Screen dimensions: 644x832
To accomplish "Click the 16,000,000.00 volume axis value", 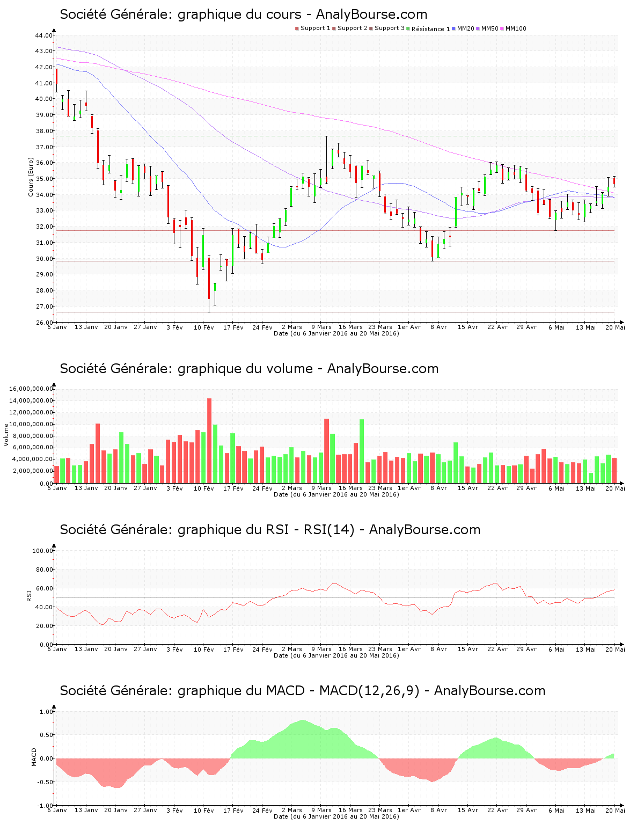I will [x=31, y=389].
